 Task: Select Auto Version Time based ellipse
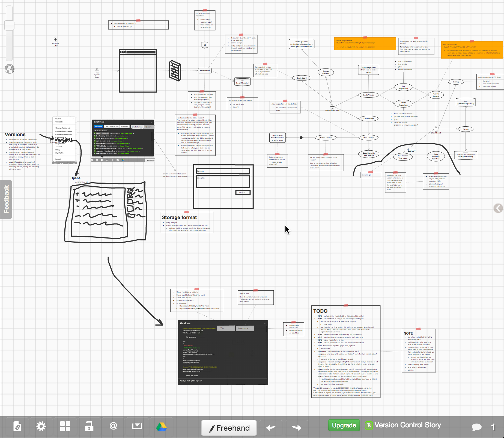(403, 157)
